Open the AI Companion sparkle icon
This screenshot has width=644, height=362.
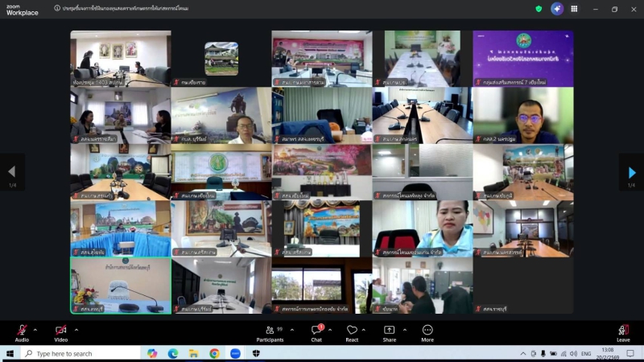(x=557, y=9)
